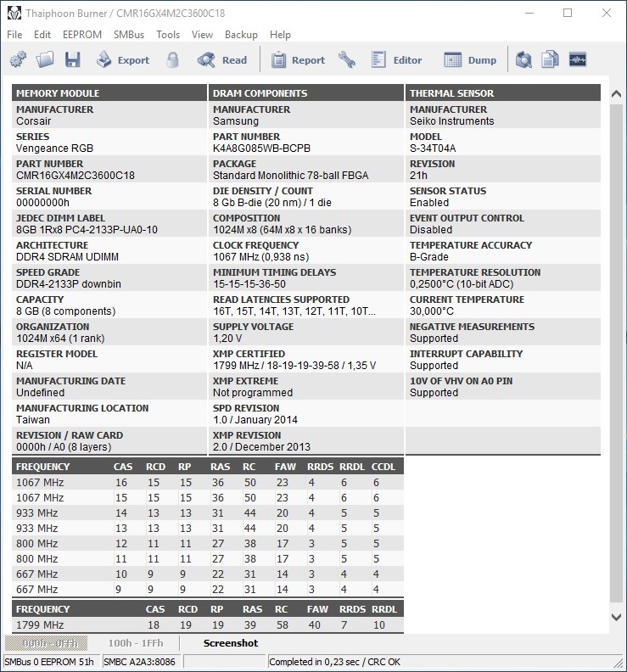Click the settings gear toolbar icon
627x672 pixels.
(x=18, y=59)
